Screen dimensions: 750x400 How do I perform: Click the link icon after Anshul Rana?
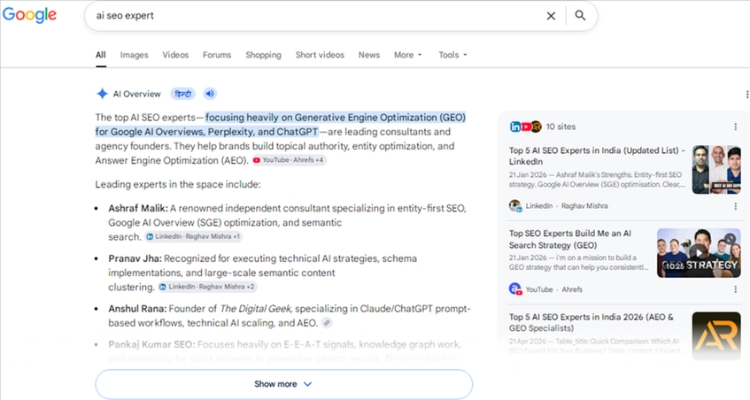point(326,323)
